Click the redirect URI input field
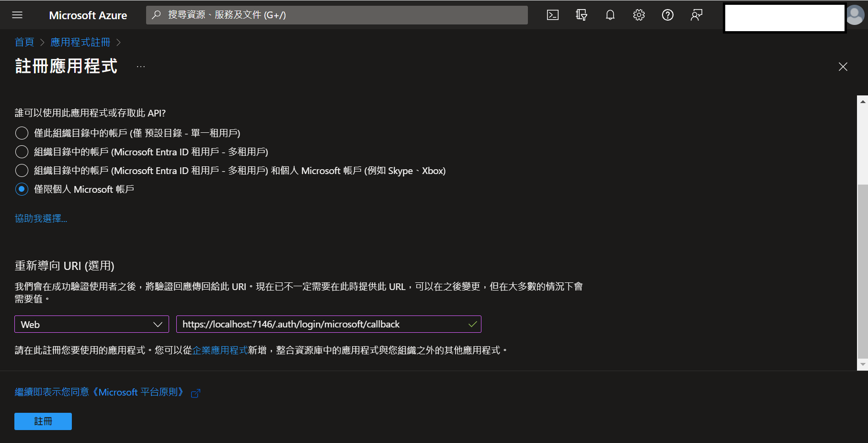The image size is (868, 443). (x=329, y=324)
